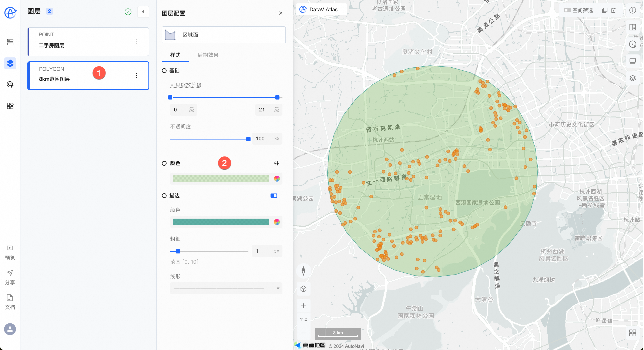Screen dimensions: 644x350
Task: Collapse the 颜色 section
Action: click(x=164, y=163)
